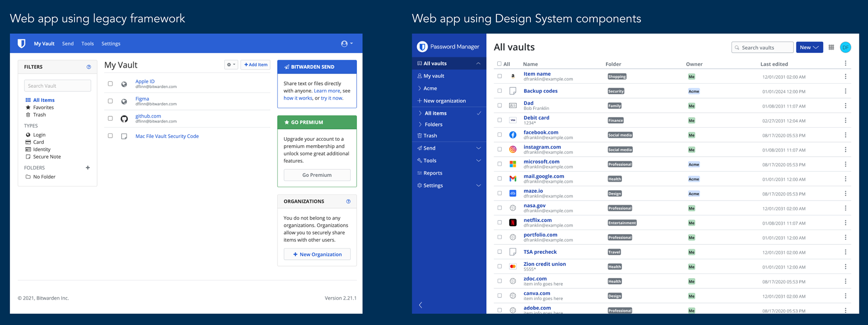The width and height of the screenshot is (868, 325).
Task: Click the Bitwarden shield logo in legacy app
Action: tap(21, 43)
